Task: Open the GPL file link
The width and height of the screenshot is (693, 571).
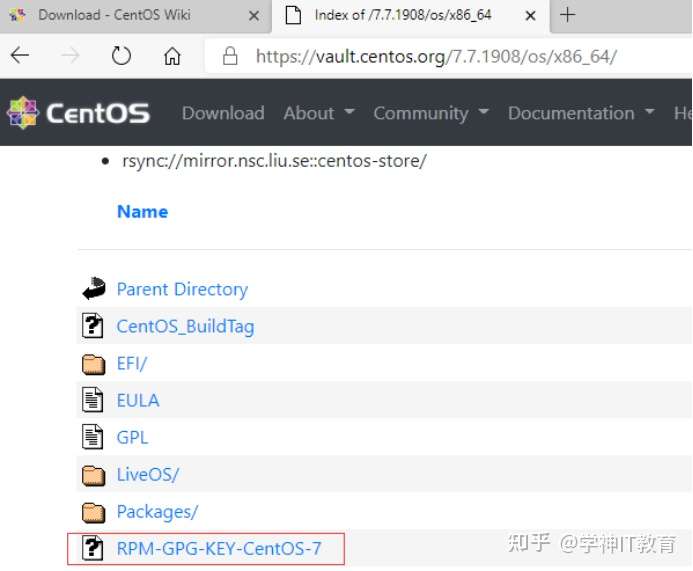Action: [x=132, y=437]
